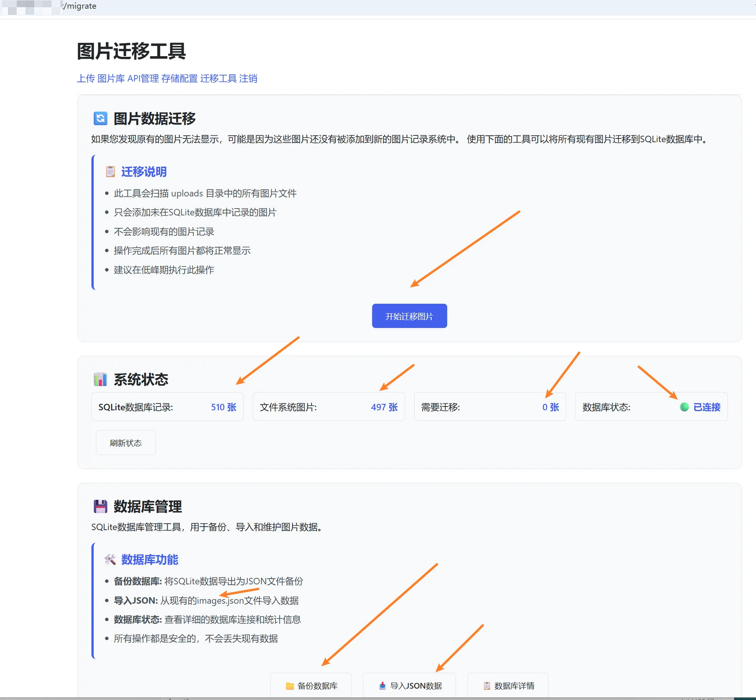Click the wrench icon next to 数据库功能
This screenshot has width=756, height=700.
110,559
